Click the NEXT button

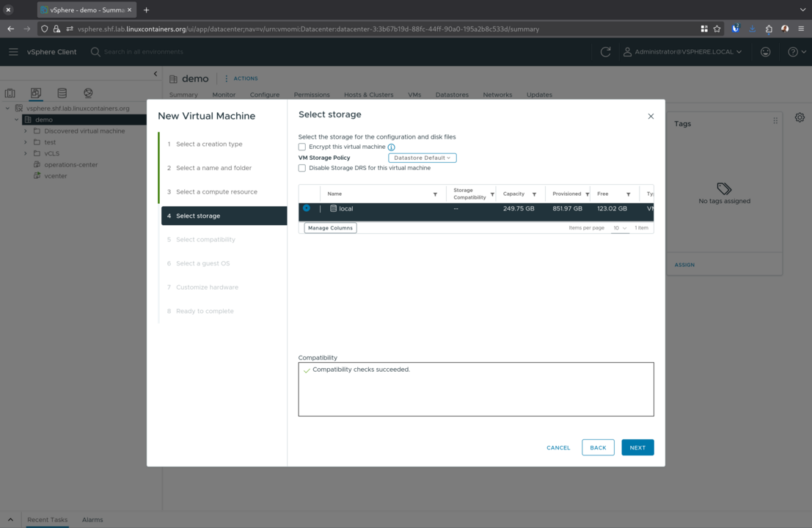pos(637,447)
